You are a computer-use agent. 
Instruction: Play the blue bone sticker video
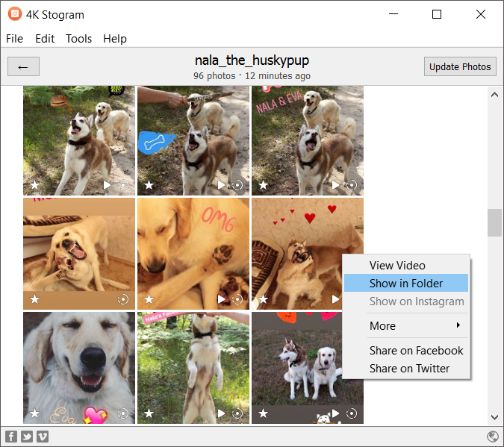click(221, 185)
